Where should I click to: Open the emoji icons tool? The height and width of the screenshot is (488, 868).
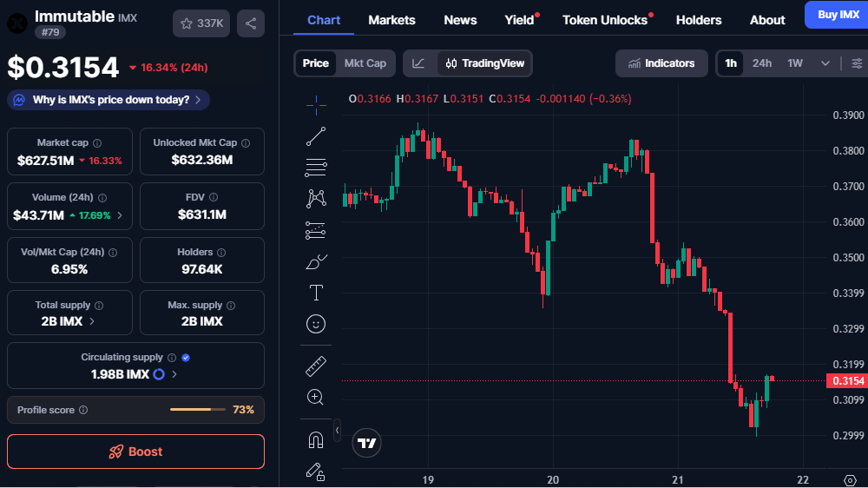pos(316,324)
